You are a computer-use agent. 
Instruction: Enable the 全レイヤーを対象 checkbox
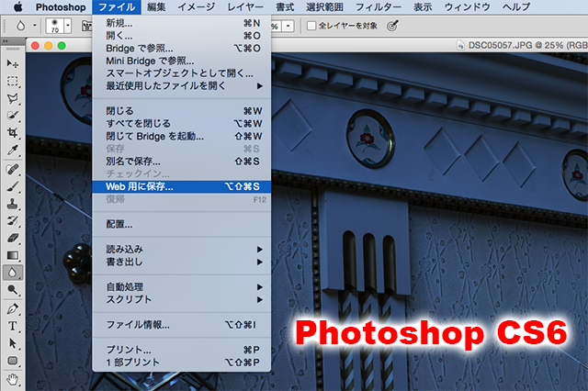tap(311, 26)
